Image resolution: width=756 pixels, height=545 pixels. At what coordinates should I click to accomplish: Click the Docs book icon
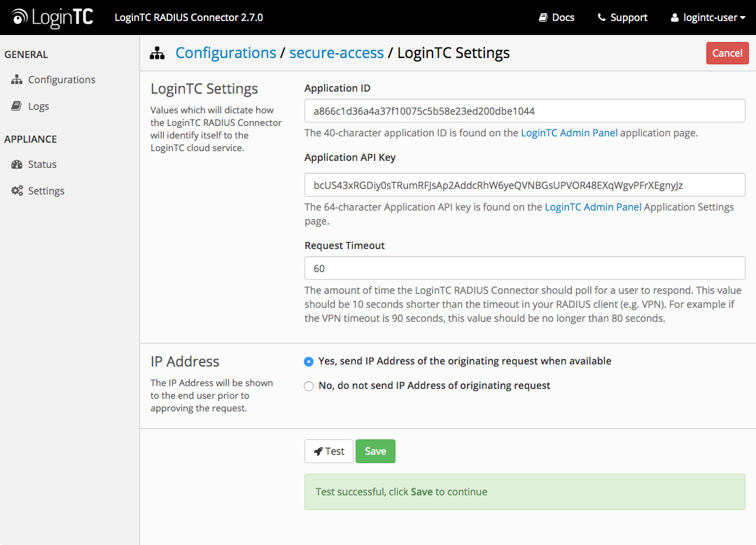pyautogui.click(x=543, y=17)
